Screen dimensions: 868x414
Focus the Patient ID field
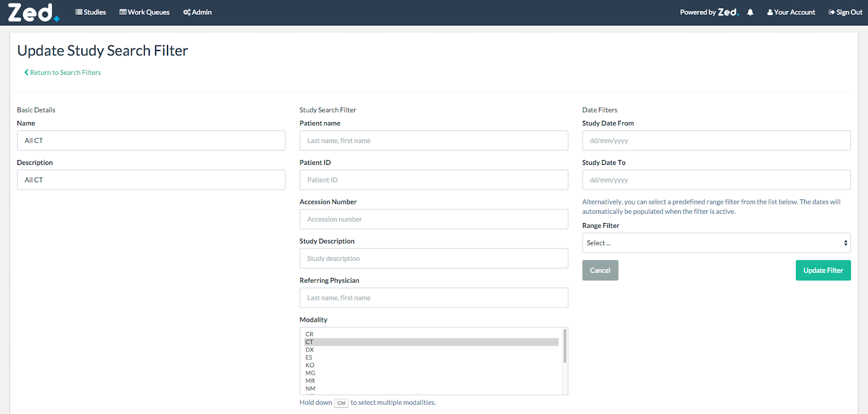[x=433, y=180]
